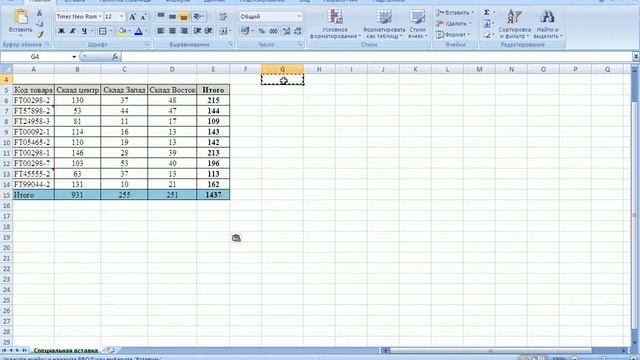The height and width of the screenshot is (360, 640).
Task: Click the AutoSum sigma icon
Action: tap(487, 13)
